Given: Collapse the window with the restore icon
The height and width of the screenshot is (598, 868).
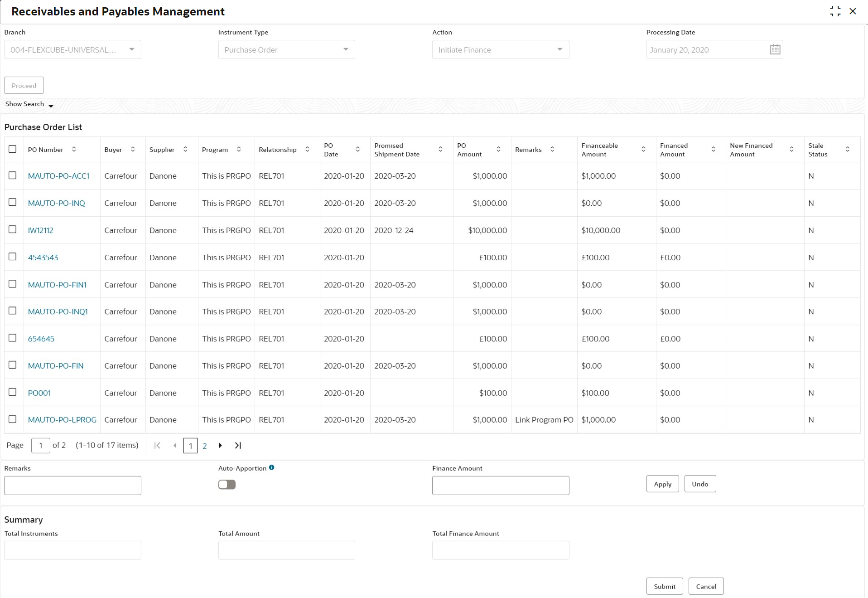Looking at the screenshot, I should (x=835, y=11).
